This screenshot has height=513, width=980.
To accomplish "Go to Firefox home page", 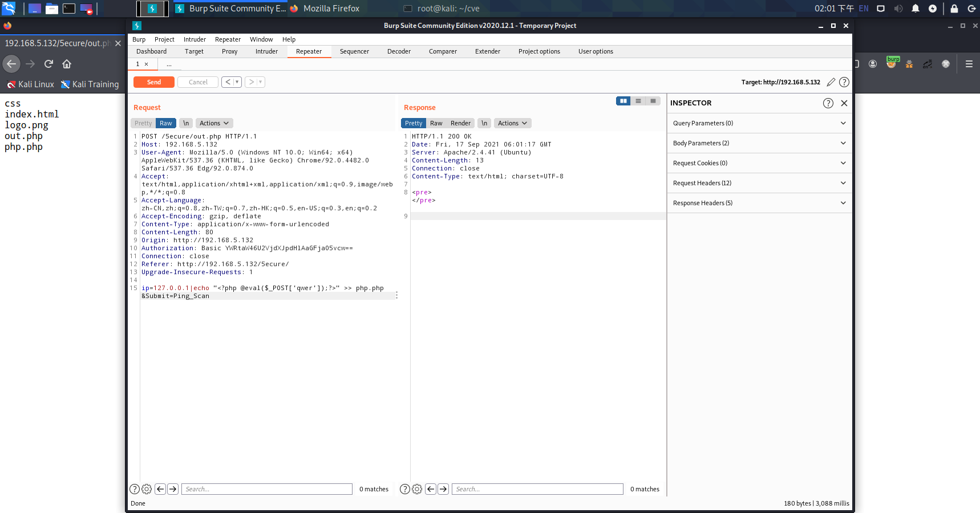I will point(67,64).
